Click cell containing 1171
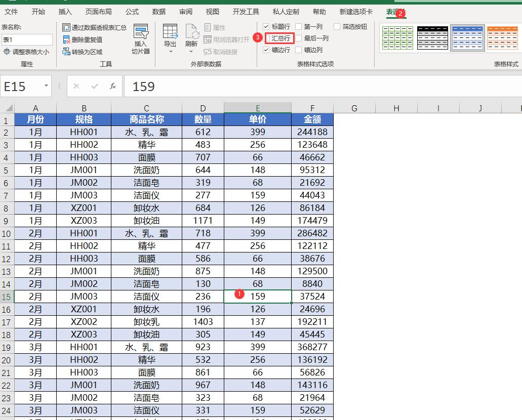The image size is (522, 420). click(203, 221)
